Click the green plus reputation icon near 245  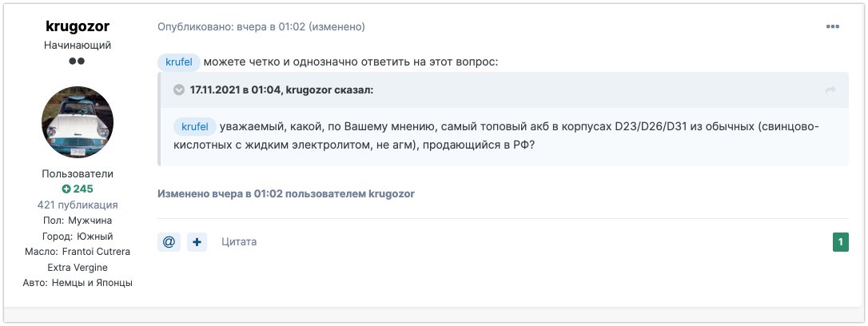coord(66,189)
